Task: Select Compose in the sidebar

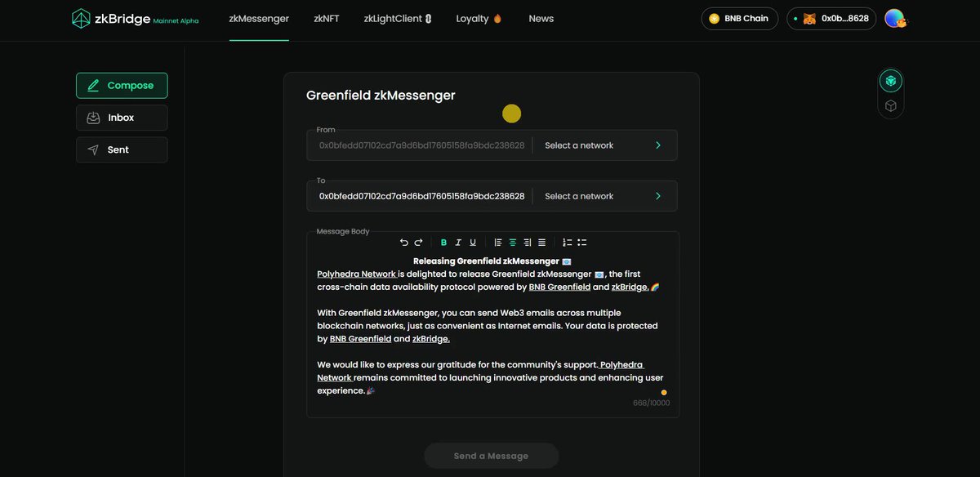Action: pos(122,86)
